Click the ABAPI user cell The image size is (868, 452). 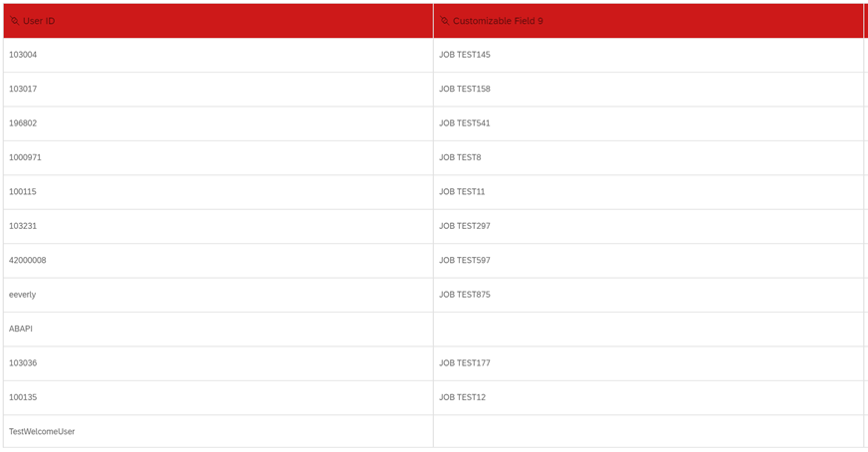218,329
